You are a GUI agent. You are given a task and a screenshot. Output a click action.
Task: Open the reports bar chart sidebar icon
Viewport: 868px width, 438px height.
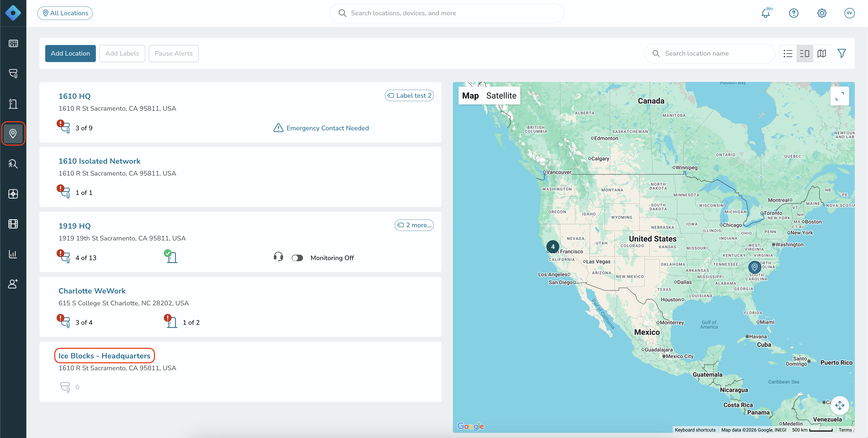[x=13, y=254]
